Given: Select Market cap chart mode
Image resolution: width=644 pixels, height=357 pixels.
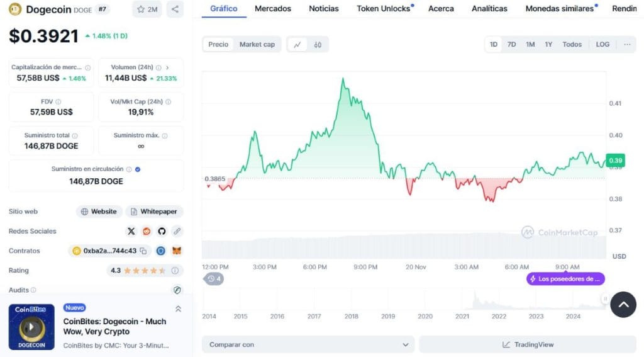Looking at the screenshot, I should pos(257,45).
